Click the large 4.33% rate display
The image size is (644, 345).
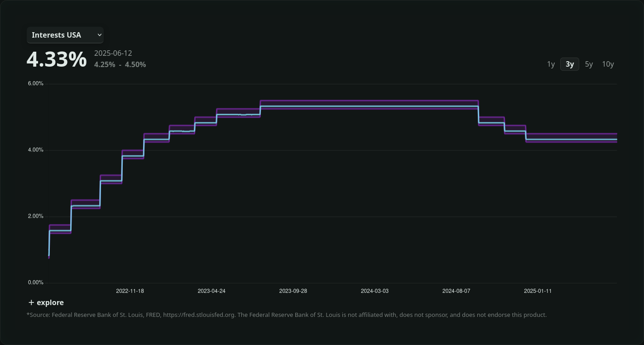57,58
